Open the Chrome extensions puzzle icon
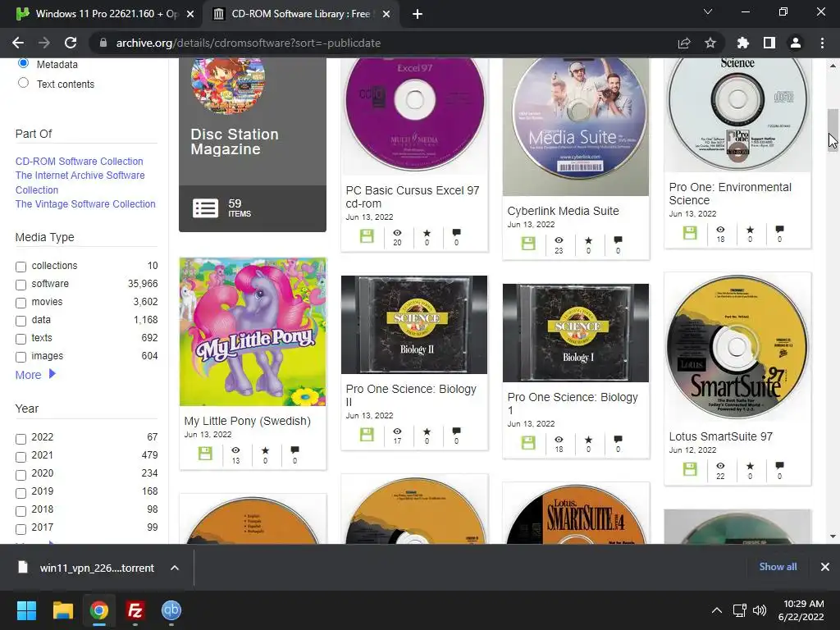The width and height of the screenshot is (840, 630). tap(742, 43)
